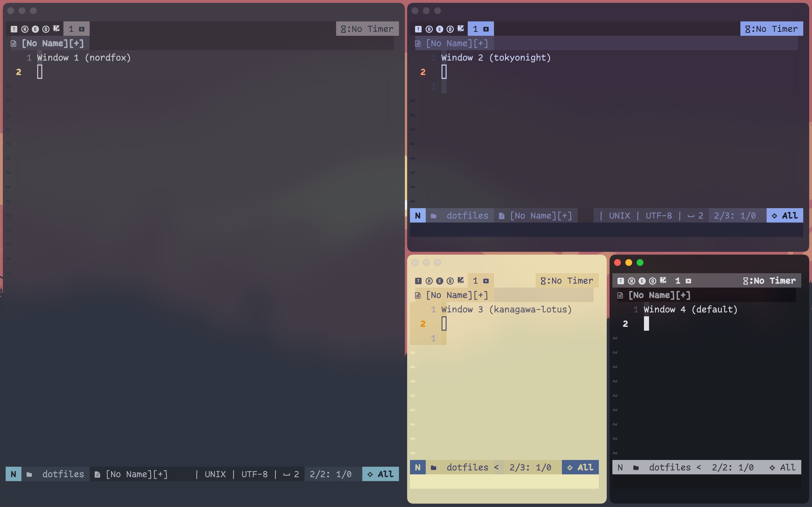The width and height of the screenshot is (812, 507).
Task: Click the green maximize button of the default window
Action: pyautogui.click(x=640, y=263)
